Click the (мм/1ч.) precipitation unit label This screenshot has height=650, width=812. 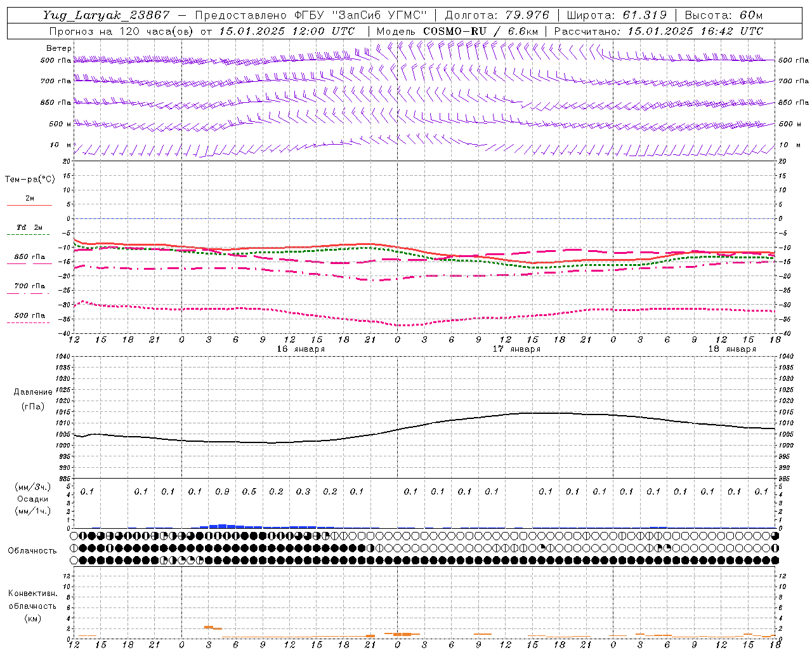point(32,511)
